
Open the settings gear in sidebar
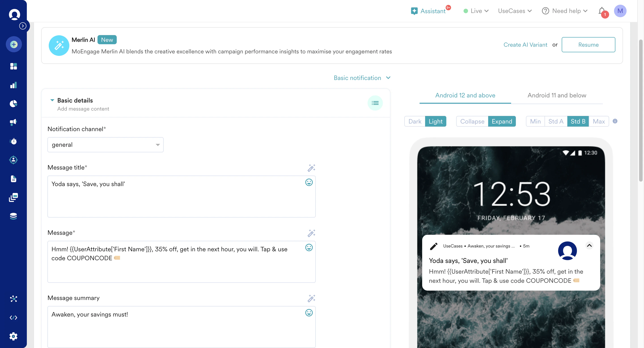tap(13, 336)
